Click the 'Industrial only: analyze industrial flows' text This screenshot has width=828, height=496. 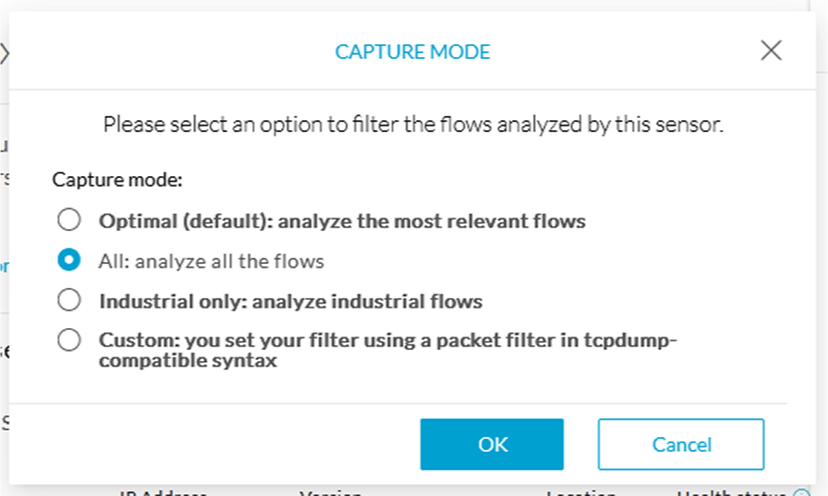point(290,301)
